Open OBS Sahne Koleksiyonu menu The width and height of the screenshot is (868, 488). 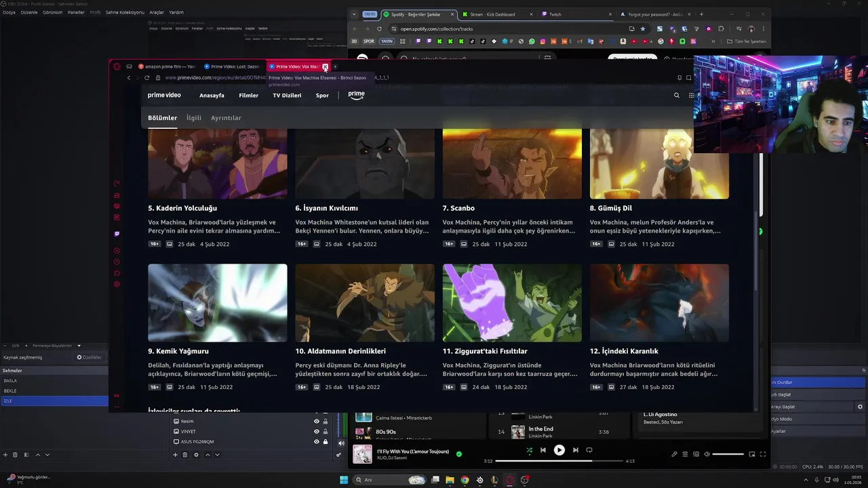pos(125,12)
